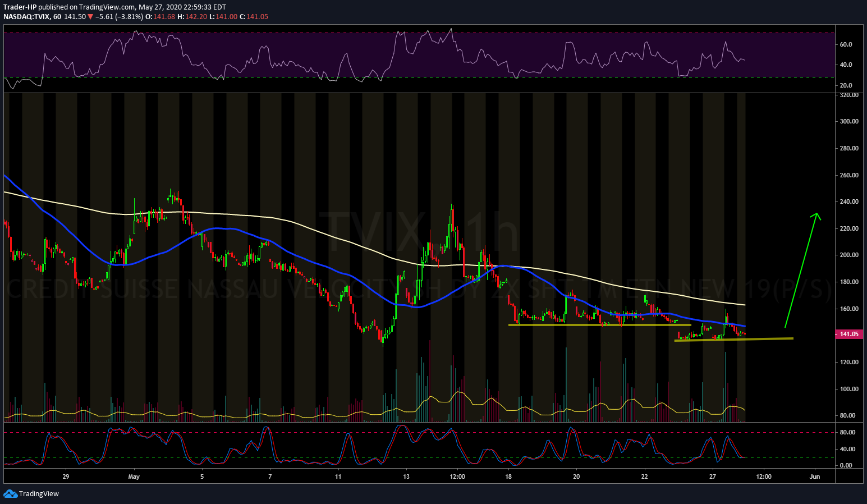Click the 80.00 label on stochastic pane axis
This screenshot has width=867, height=504.
click(x=847, y=432)
